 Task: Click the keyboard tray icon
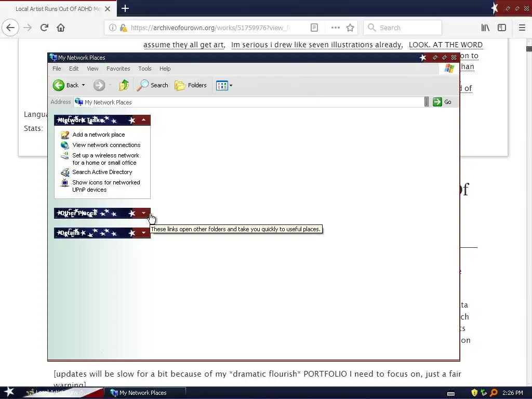coord(451,394)
